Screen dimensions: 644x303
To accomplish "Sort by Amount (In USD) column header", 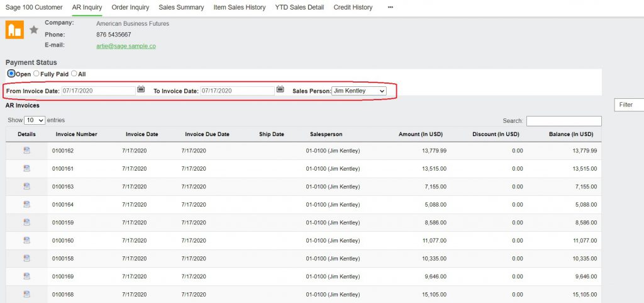I will click(x=420, y=134).
